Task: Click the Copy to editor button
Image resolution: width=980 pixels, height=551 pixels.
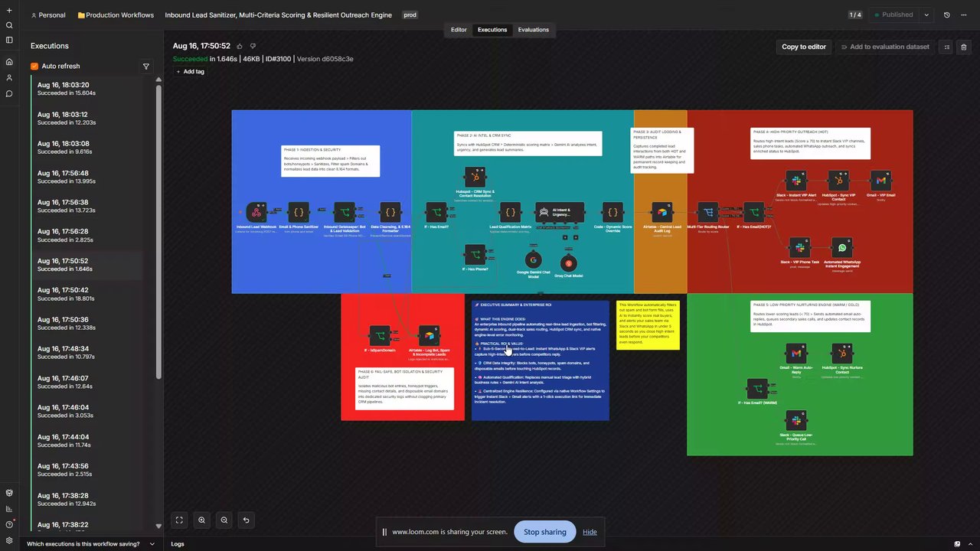Action: (x=804, y=47)
